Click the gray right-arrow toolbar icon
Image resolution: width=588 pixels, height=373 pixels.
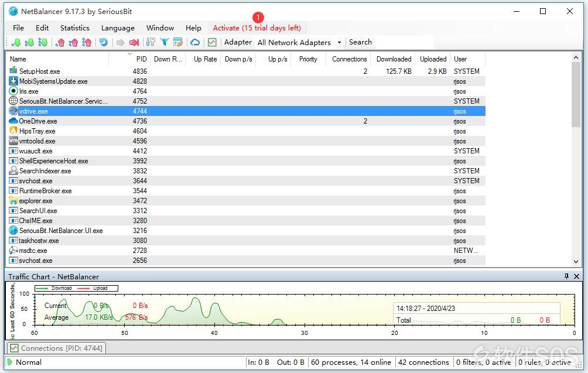click(121, 42)
